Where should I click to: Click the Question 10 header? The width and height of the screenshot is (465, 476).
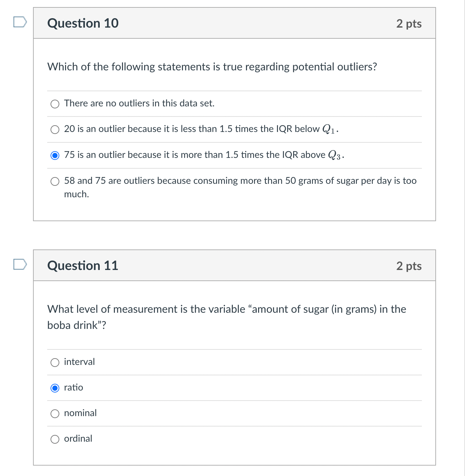(x=83, y=23)
